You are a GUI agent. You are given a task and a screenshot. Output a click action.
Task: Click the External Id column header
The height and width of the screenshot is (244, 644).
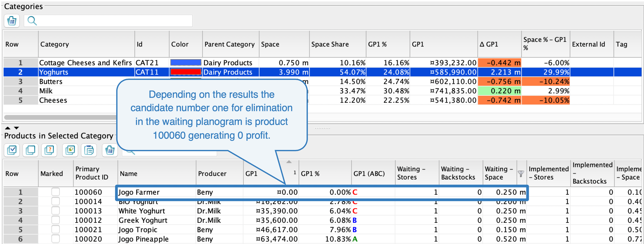click(x=592, y=44)
